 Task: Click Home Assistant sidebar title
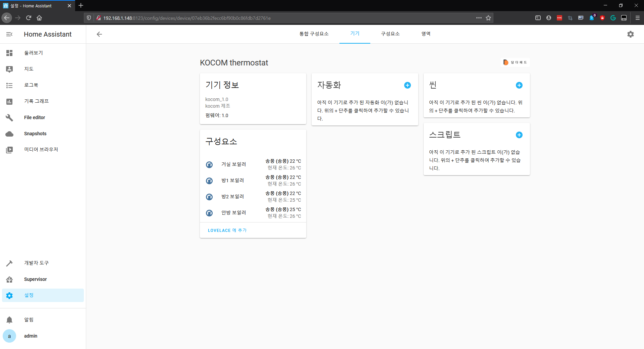coord(48,34)
